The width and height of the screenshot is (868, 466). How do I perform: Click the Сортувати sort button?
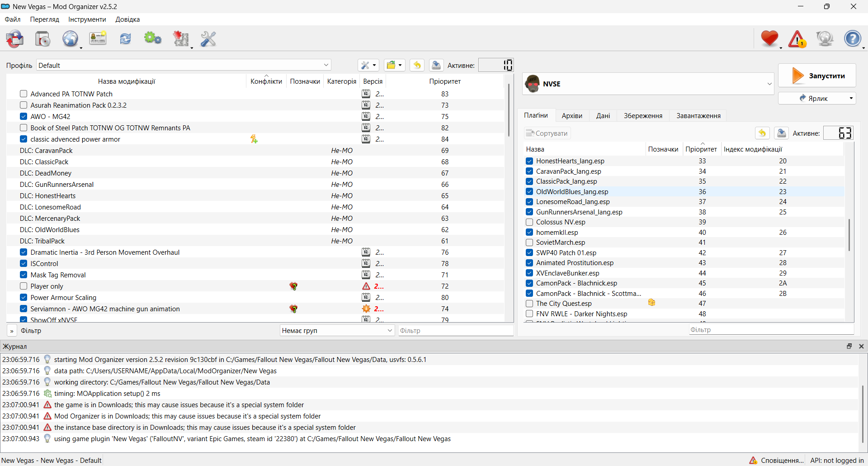click(547, 133)
